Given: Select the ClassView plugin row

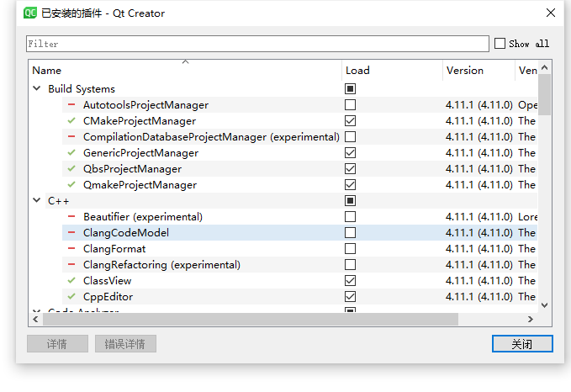Looking at the screenshot, I should [299, 280].
